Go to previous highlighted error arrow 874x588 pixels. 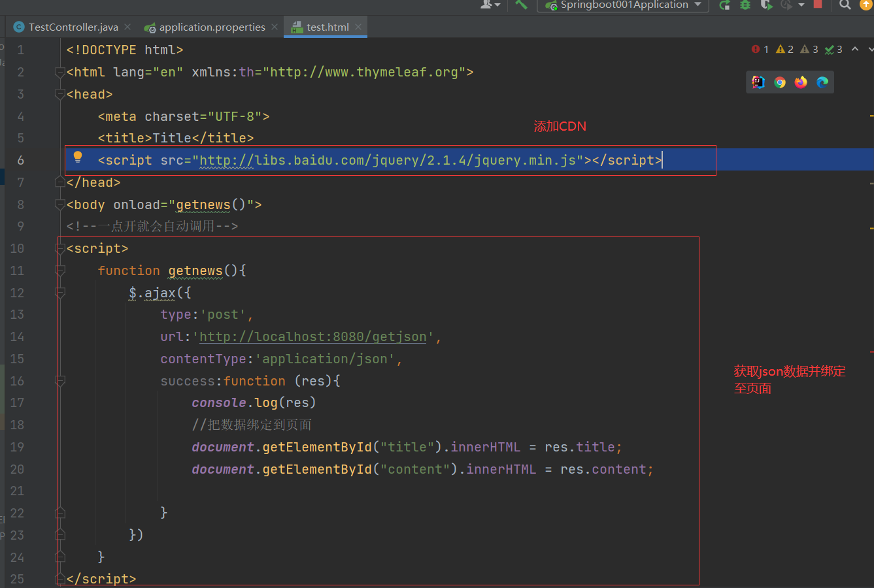(855, 49)
